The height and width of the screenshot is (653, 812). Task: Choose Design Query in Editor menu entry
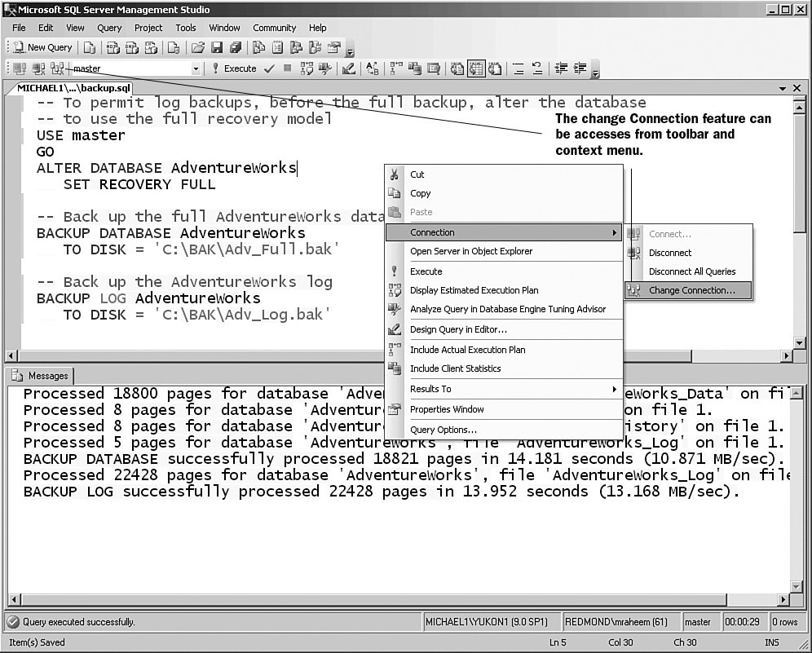pos(504,329)
